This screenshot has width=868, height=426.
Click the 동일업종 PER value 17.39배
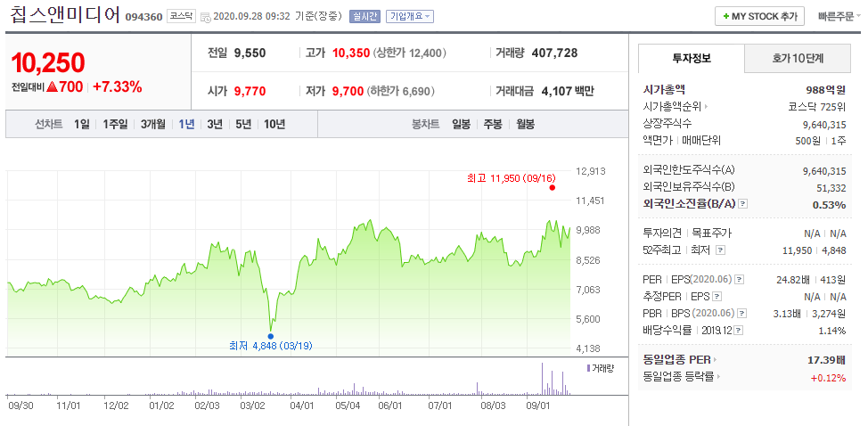pyautogui.click(x=826, y=360)
